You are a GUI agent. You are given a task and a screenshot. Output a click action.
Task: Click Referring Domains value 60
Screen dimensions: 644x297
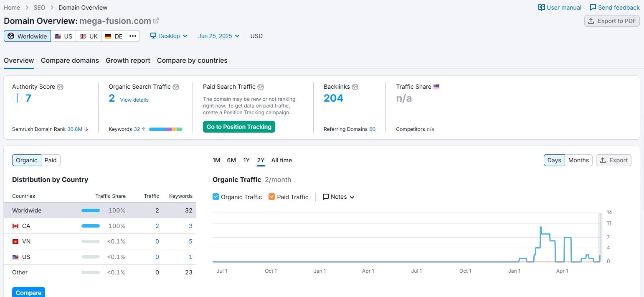tap(372, 129)
